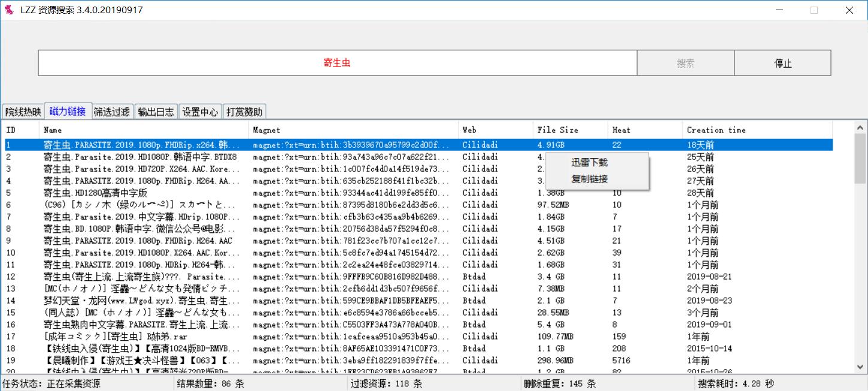Select 迅雷下载 in the context menu
Image resolution: width=868 pixels, height=391 pixels.
pyautogui.click(x=588, y=162)
